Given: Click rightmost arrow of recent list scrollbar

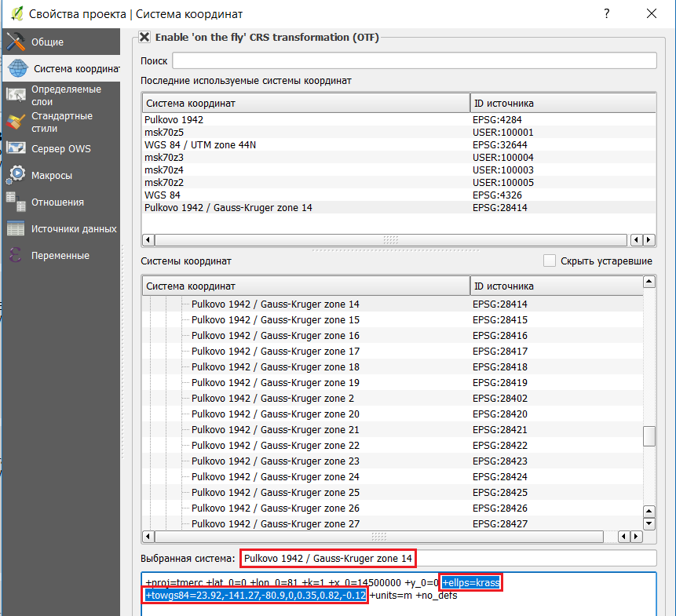Looking at the screenshot, I should [649, 239].
